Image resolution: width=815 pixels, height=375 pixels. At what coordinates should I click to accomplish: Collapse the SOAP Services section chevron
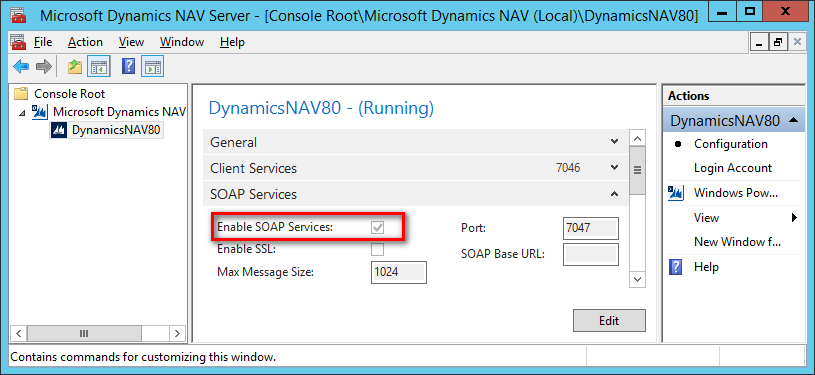[x=614, y=194]
